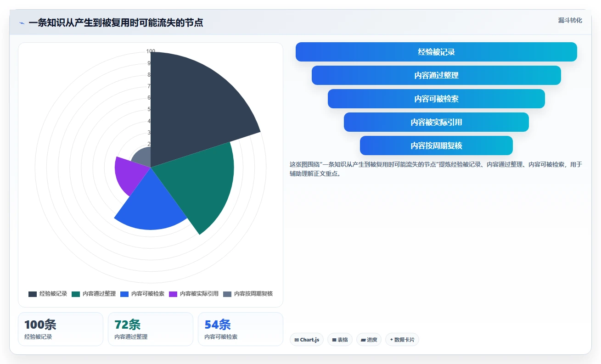The width and height of the screenshot is (601, 364).
Task: Select the 内容可被检索 funnel bar
Action: tap(436, 99)
